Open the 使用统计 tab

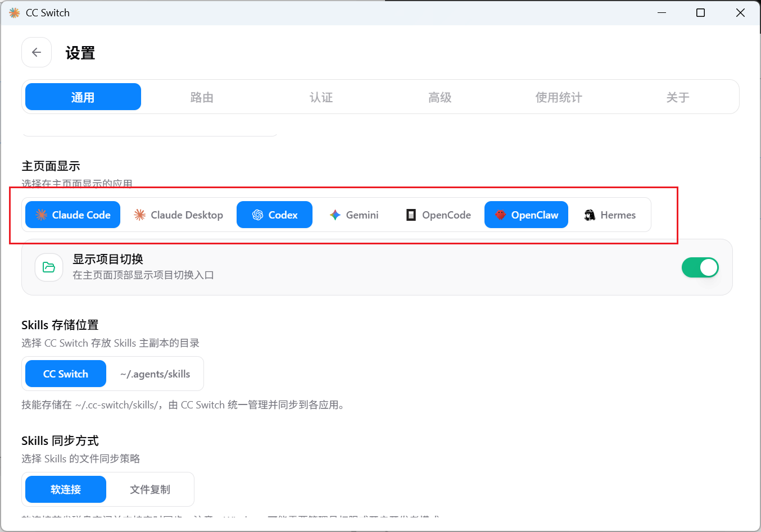[559, 97]
